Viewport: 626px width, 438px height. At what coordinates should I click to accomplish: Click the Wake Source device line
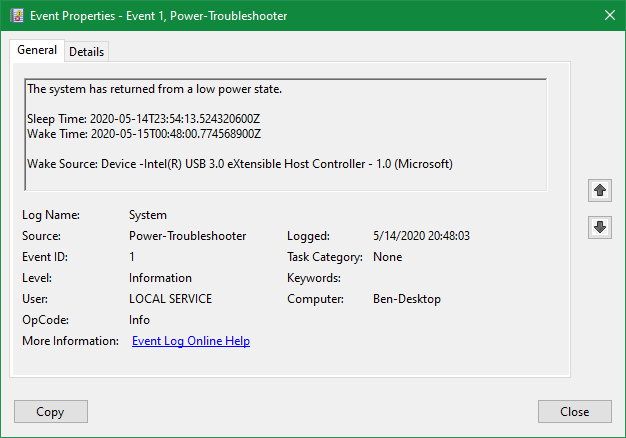coord(240,163)
